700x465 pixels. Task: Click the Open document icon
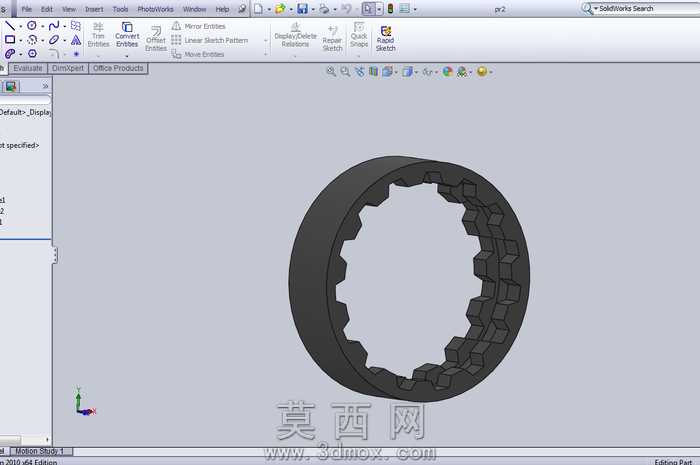(280, 8)
